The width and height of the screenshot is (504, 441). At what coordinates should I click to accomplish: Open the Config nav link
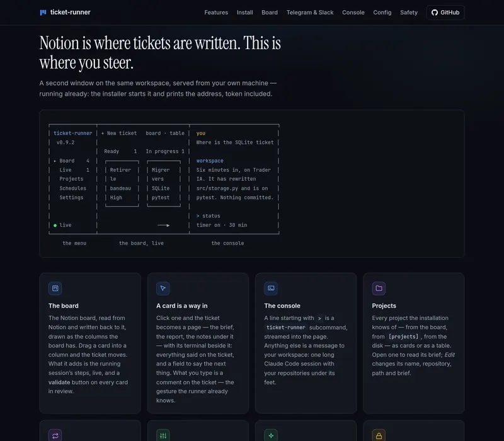(x=382, y=13)
